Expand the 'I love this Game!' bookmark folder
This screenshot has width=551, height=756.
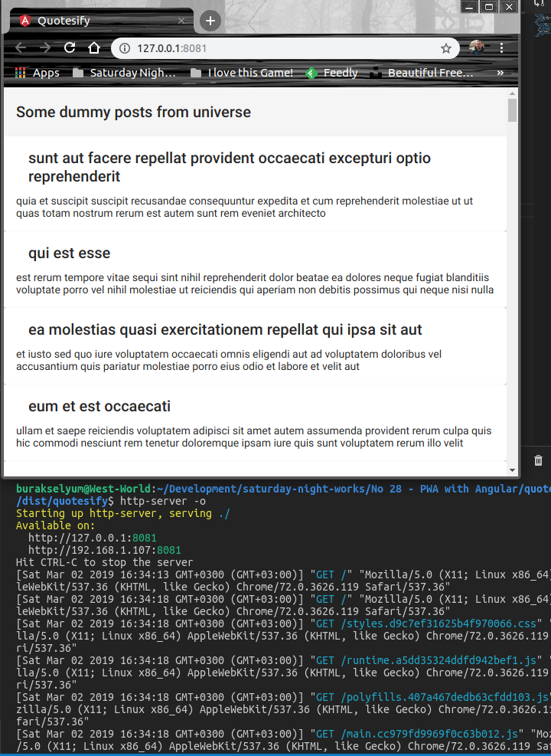(x=242, y=73)
